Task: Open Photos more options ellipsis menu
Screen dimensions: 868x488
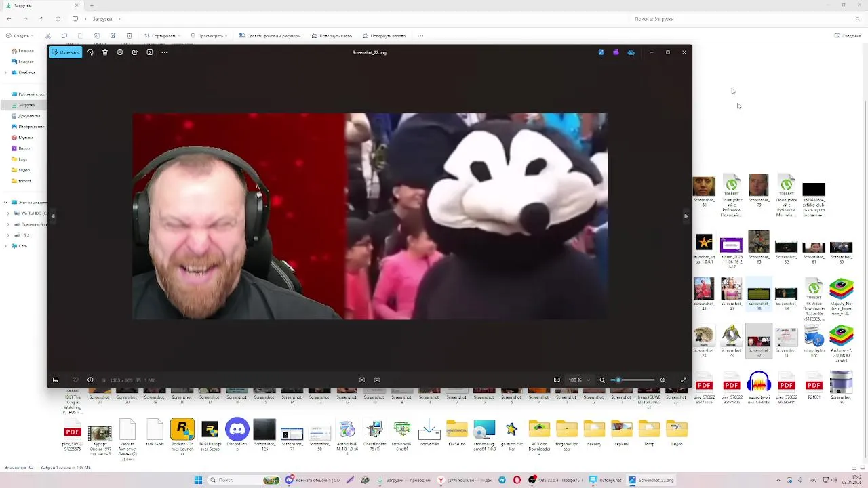Action: tap(165, 52)
